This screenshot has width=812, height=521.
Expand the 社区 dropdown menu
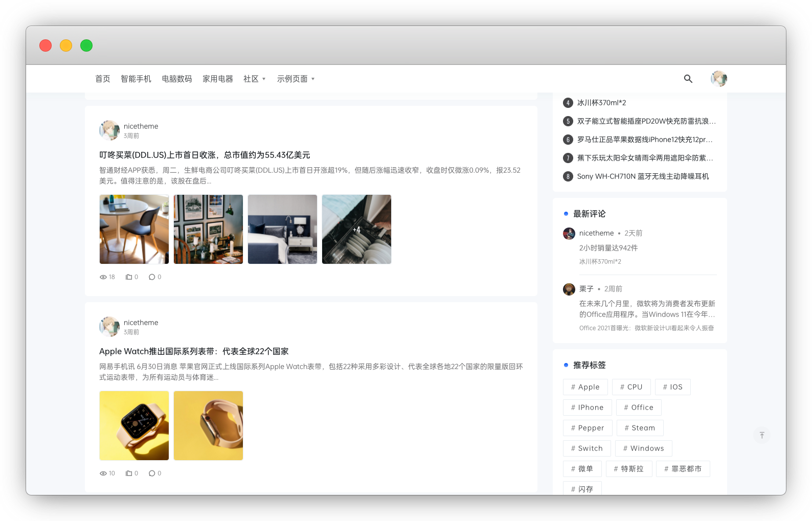coord(255,79)
